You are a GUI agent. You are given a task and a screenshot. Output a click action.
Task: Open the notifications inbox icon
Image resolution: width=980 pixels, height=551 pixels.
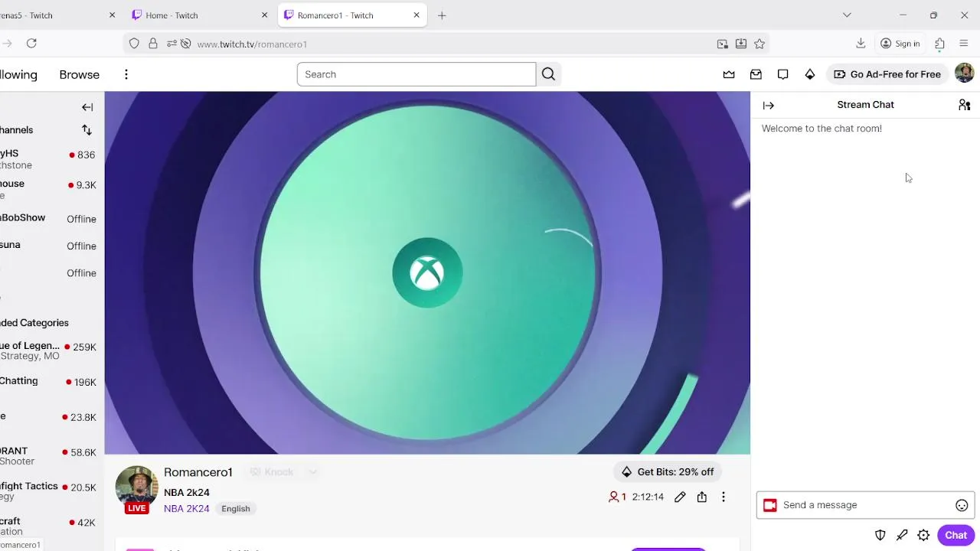756,74
